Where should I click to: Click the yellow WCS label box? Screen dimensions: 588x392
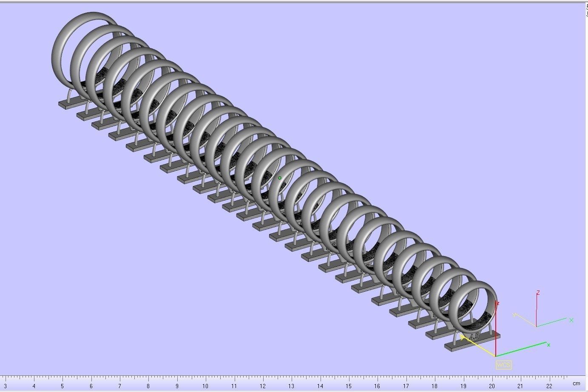click(x=503, y=364)
